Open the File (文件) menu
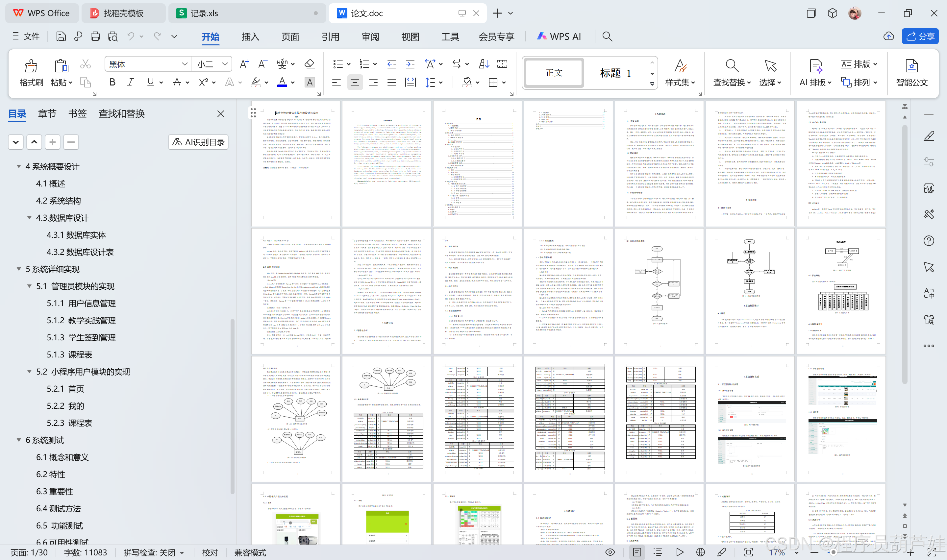Image resolution: width=947 pixels, height=560 pixels. tap(26, 36)
